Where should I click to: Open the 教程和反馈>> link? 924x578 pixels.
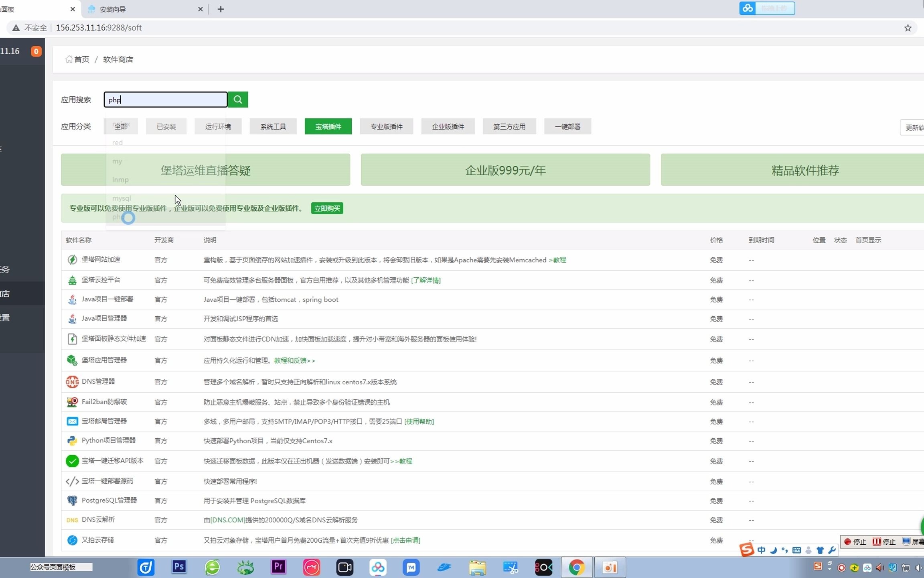(295, 360)
